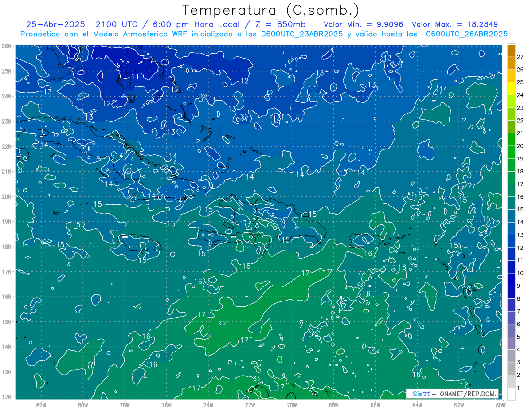Click the 82W longitude axis label
The image size is (532, 411).
pos(41,405)
